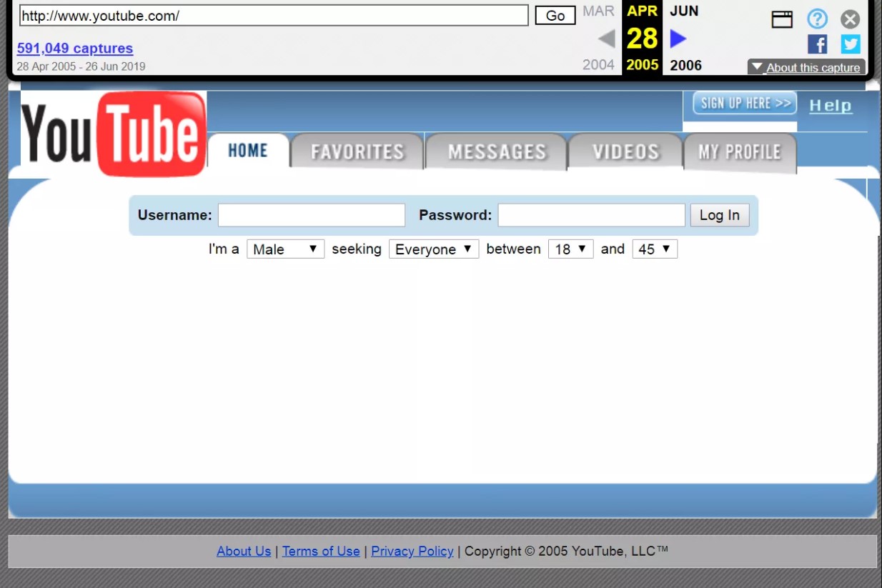Open the 591,049 captures link
This screenshot has height=588, width=882.
tap(75, 49)
